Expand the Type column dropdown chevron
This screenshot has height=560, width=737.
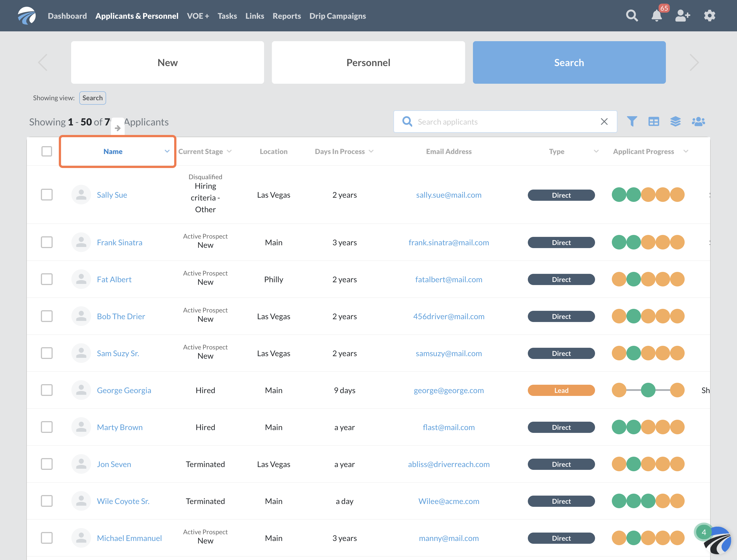[x=596, y=151]
